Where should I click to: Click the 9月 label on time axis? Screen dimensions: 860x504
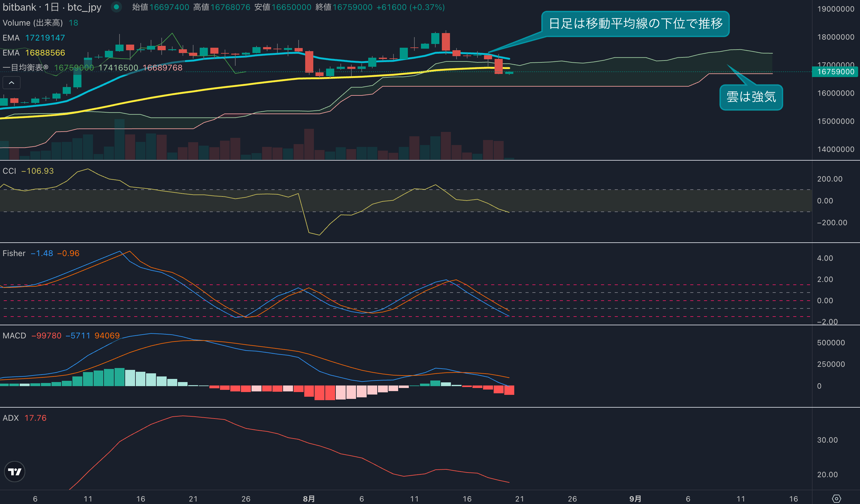(635, 499)
